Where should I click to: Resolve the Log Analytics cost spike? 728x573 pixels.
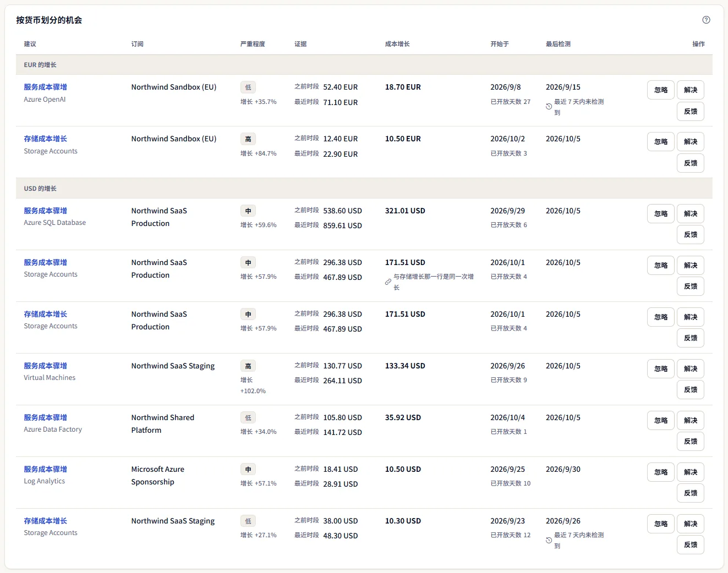pos(691,472)
